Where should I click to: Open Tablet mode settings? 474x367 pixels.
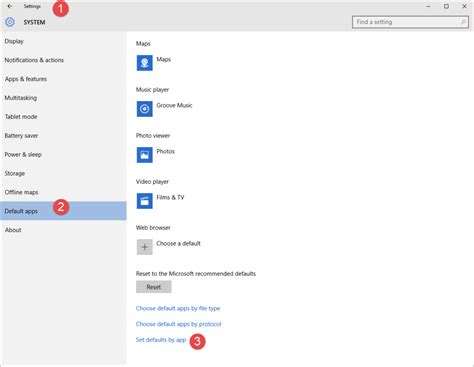[63, 117]
